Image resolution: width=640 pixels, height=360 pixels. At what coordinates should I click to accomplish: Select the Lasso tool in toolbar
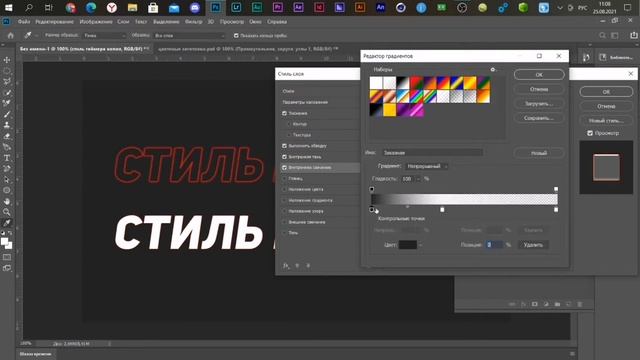[7, 82]
